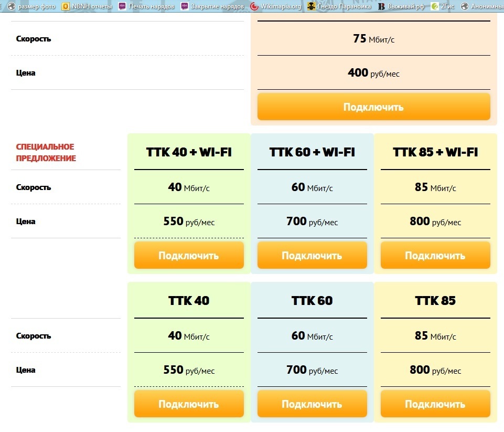Click the Гнездо Параноика bookmark icon
The height and width of the screenshot is (432, 504).
point(312,6)
